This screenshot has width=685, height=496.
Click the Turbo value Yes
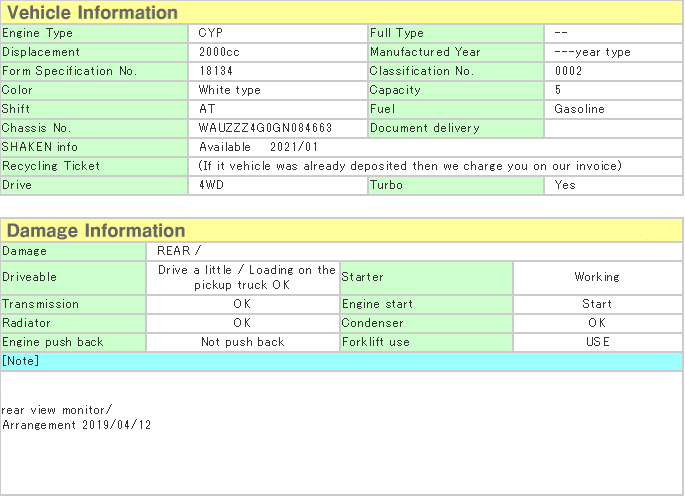click(x=565, y=185)
